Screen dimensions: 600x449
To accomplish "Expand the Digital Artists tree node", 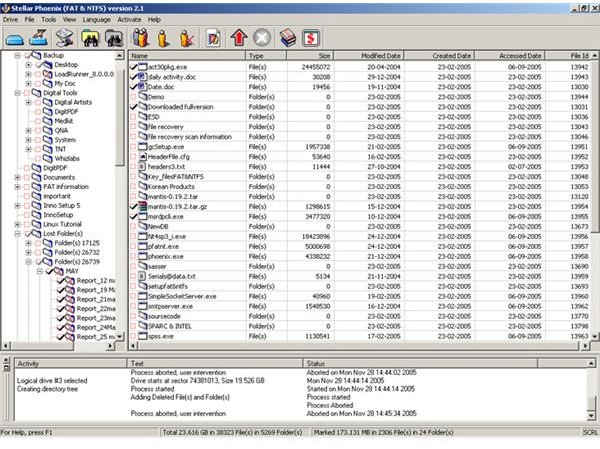I will click(28, 102).
